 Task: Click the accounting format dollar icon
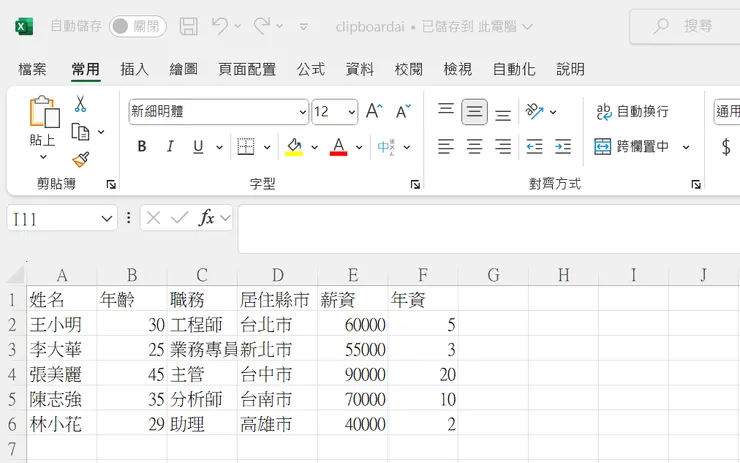click(x=726, y=147)
